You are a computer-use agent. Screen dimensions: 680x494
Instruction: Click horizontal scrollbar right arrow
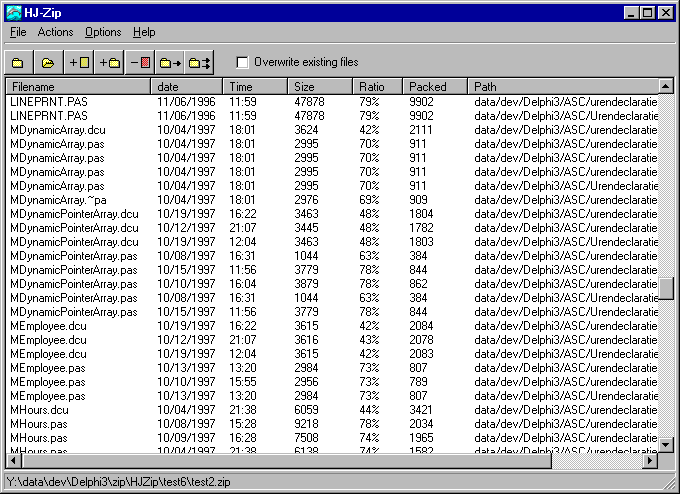[x=650, y=461]
